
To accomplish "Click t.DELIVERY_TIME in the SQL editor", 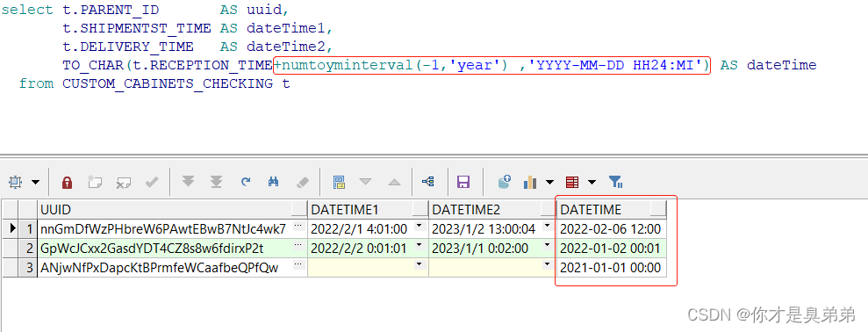I will pyautogui.click(x=128, y=47).
